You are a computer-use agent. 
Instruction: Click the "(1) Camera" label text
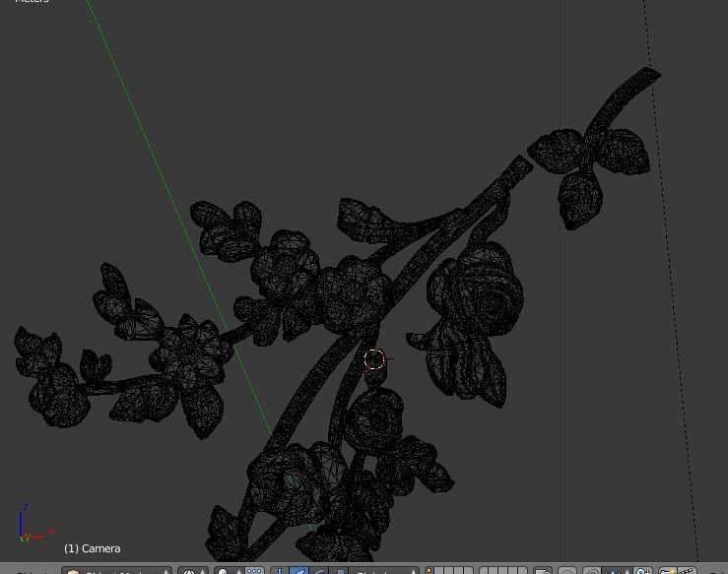(93, 548)
